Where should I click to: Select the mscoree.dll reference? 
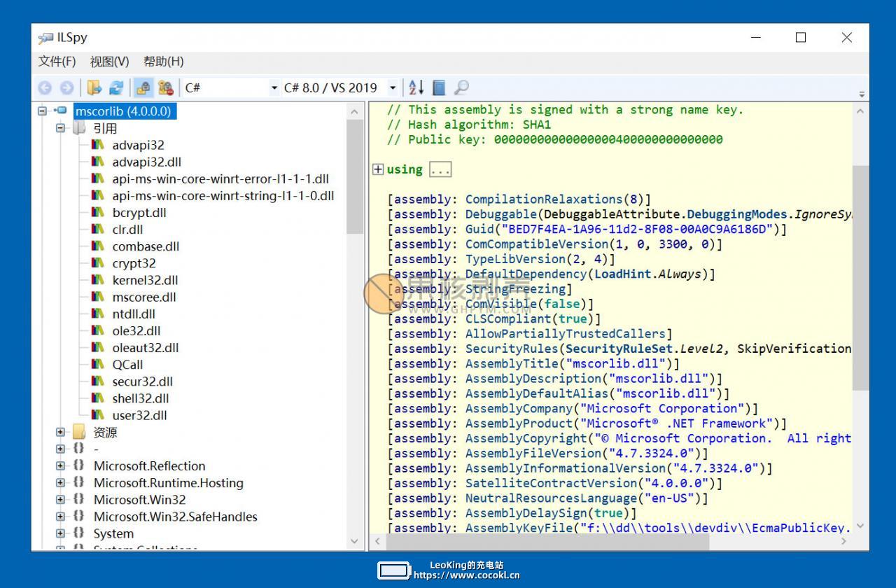(x=144, y=297)
